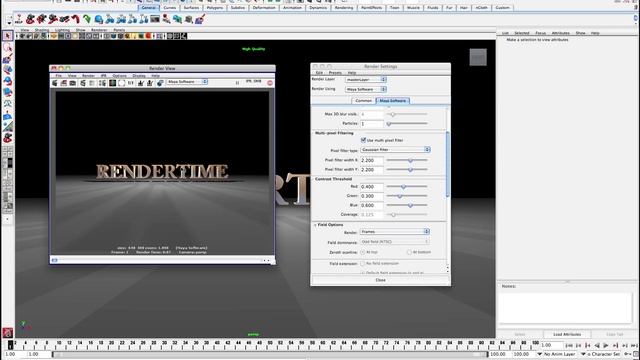640x360 pixels.
Task: Click the purple paintbrush shelf icon
Action: pos(200,19)
